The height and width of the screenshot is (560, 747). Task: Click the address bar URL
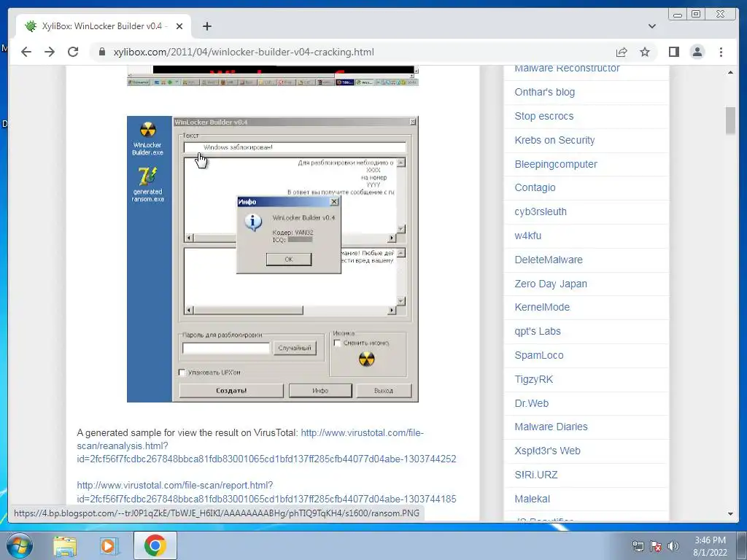tap(244, 52)
